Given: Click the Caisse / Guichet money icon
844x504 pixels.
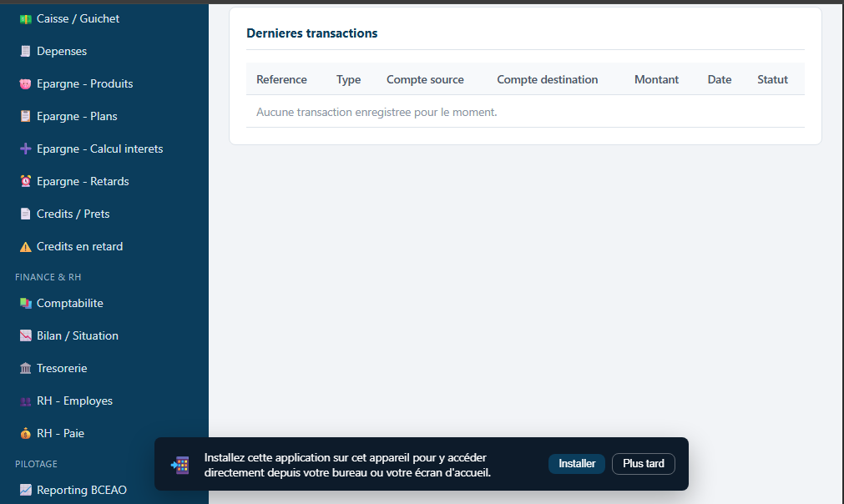Looking at the screenshot, I should click(25, 19).
